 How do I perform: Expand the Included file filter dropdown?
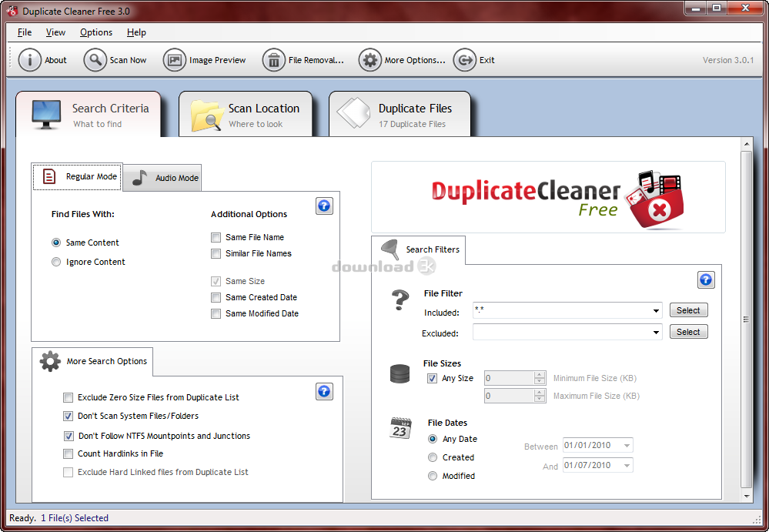point(656,310)
